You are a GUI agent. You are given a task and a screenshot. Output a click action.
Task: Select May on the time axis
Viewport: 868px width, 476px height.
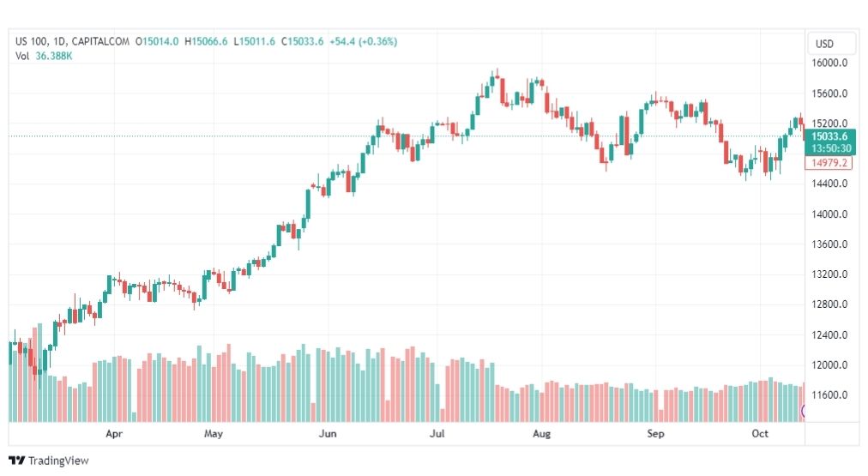coord(214,434)
